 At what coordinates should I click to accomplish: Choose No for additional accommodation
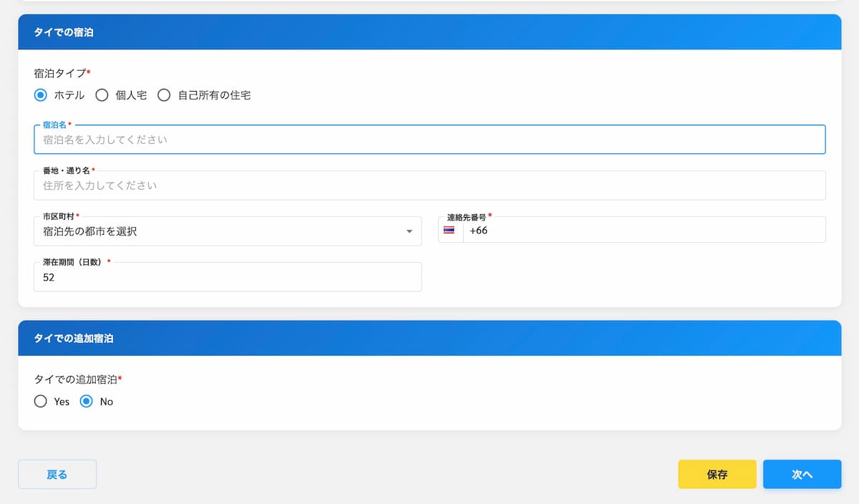(x=87, y=402)
